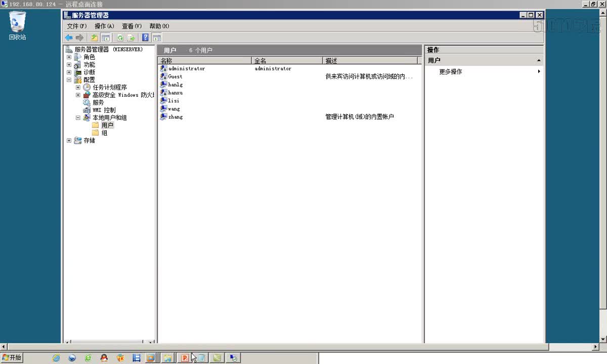This screenshot has width=607, height=364.
Task: Open the Recycle Bin desktop icon
Action: (17, 26)
